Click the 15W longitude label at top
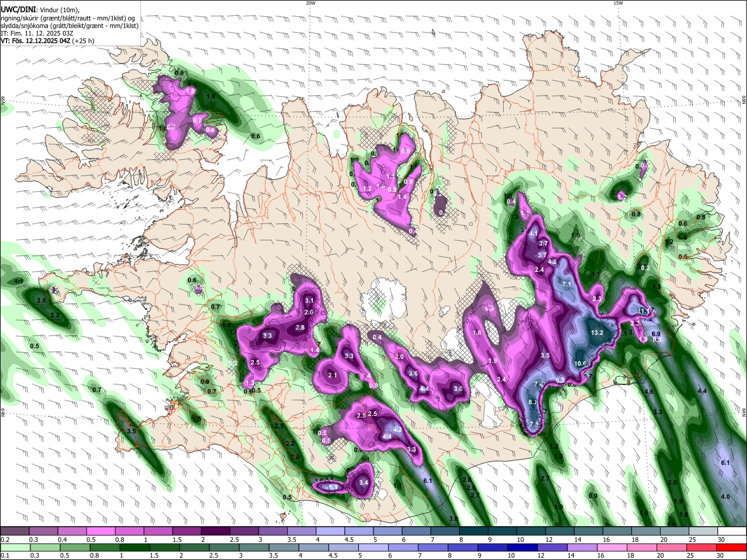 pyautogui.click(x=618, y=3)
